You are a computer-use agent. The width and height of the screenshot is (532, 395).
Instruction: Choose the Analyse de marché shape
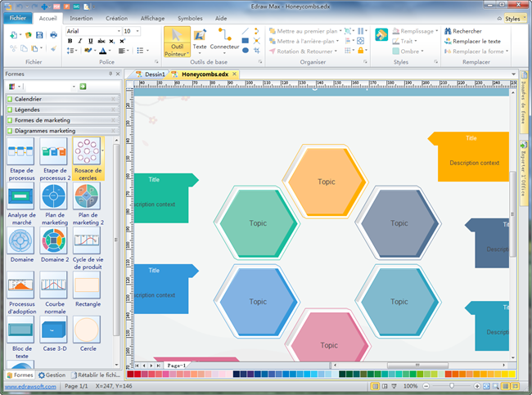21,204
